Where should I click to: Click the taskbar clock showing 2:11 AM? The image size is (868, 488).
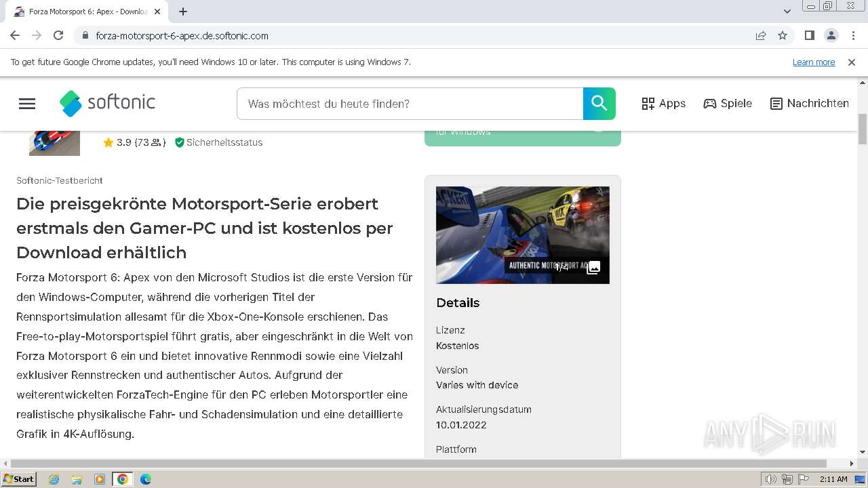tap(833, 479)
